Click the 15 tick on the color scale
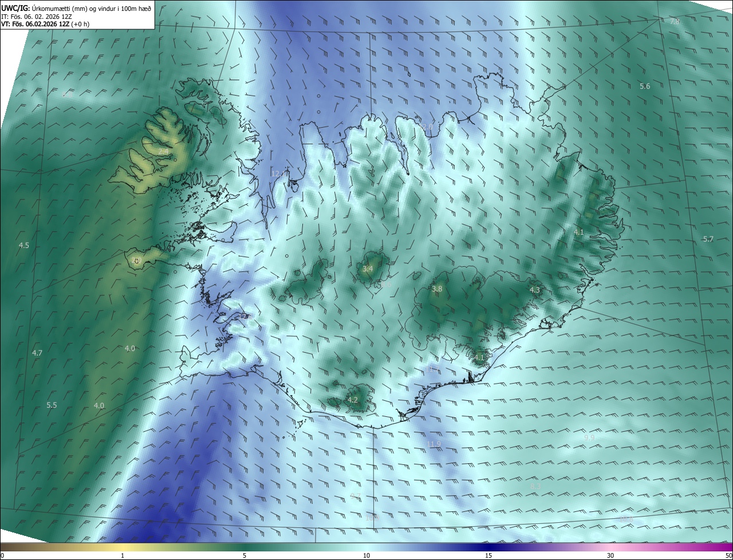Screen dimensions: 733x560 (488, 555)
